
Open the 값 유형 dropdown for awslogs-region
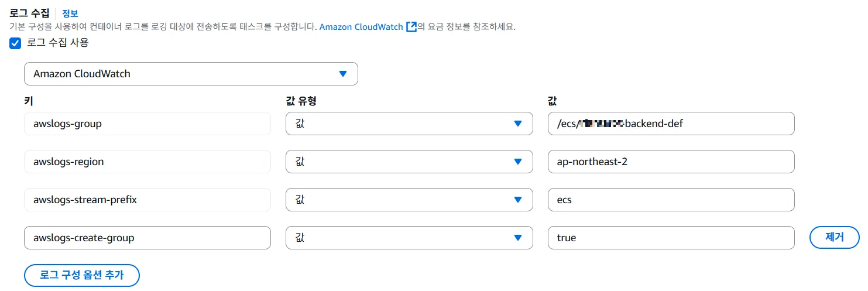[409, 162]
